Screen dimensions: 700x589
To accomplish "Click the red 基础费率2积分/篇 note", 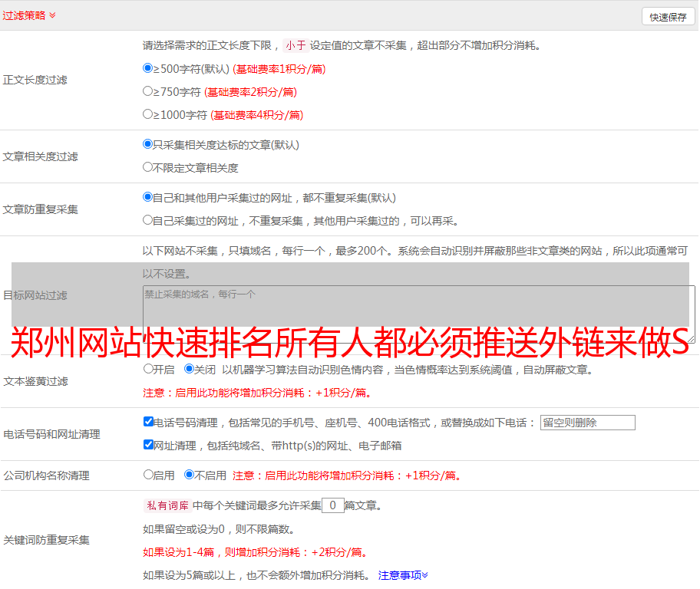I will pyautogui.click(x=250, y=92).
